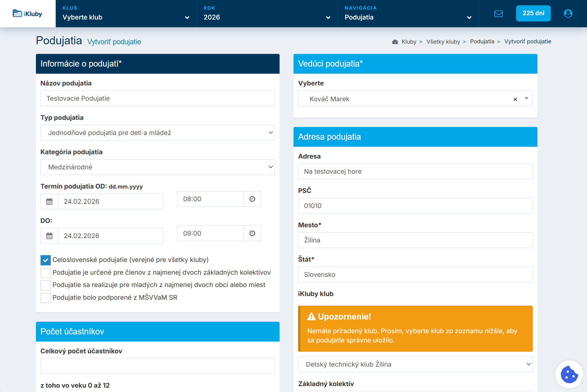Expand the Detský technický klub Žilina dropdown
The height and width of the screenshot is (392, 587).
(x=415, y=364)
